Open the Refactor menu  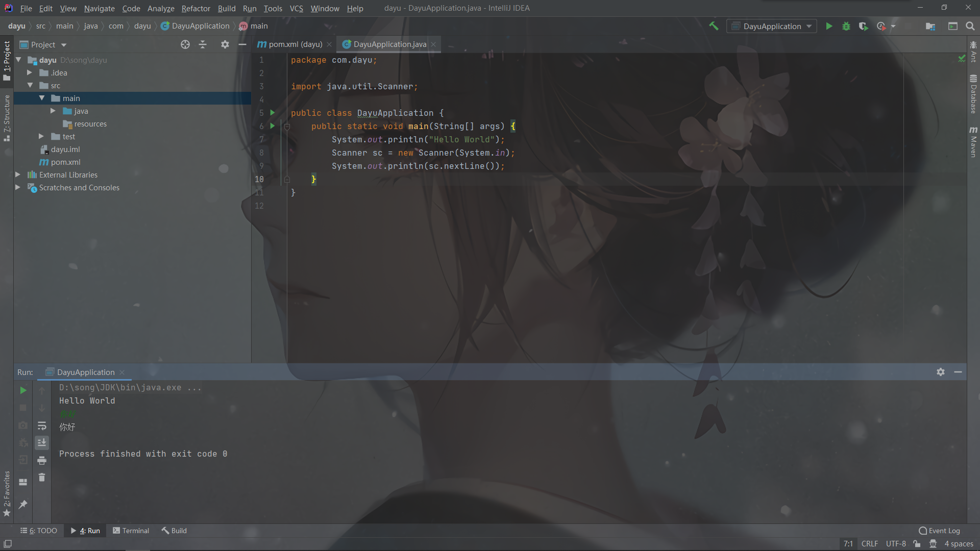tap(195, 8)
